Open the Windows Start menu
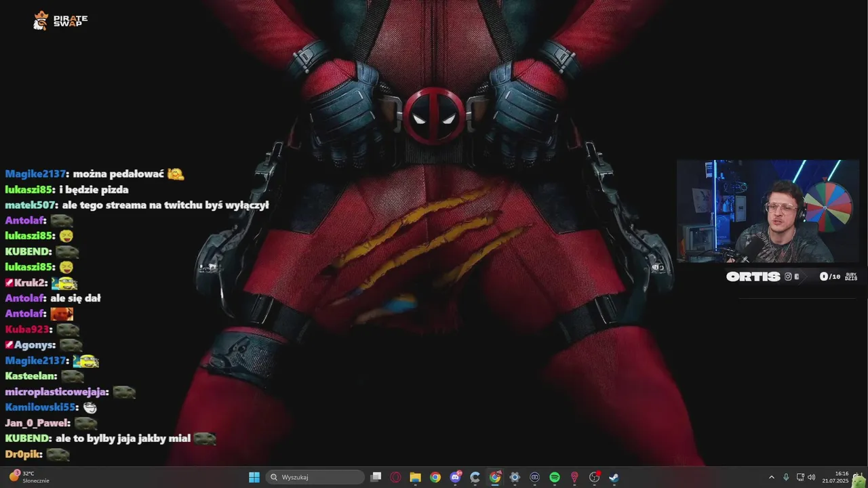The height and width of the screenshot is (488, 868). [254, 477]
